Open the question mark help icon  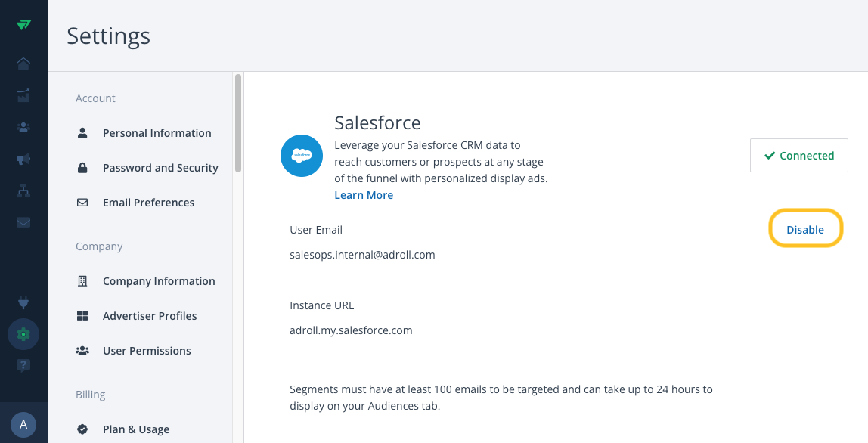23,365
